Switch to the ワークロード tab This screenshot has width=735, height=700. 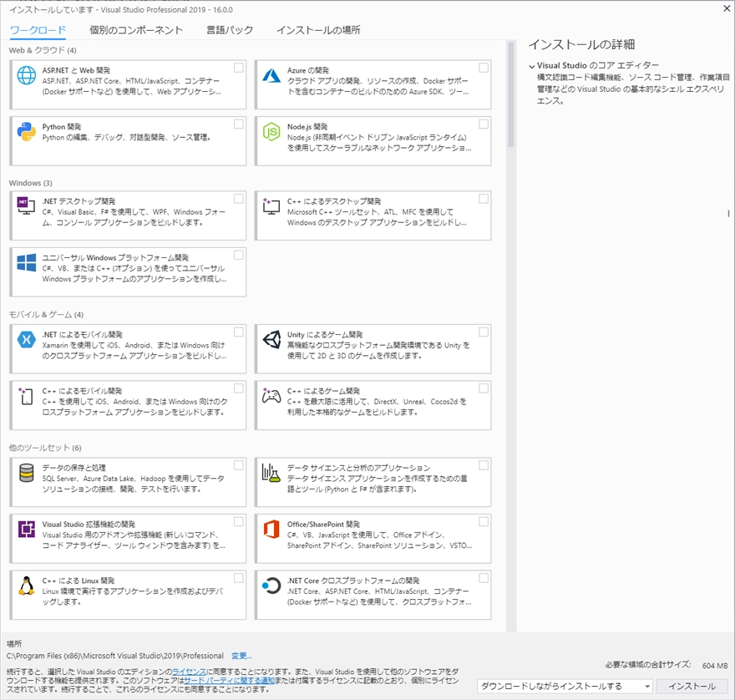pos(38,30)
